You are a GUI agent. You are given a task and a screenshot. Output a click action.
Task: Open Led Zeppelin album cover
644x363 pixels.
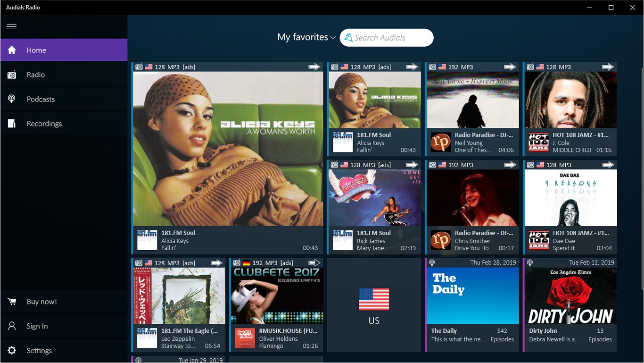tap(179, 295)
